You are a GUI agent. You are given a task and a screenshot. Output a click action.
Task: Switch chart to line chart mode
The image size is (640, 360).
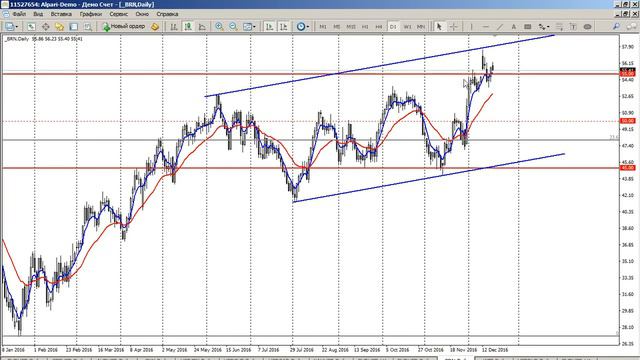point(202,27)
